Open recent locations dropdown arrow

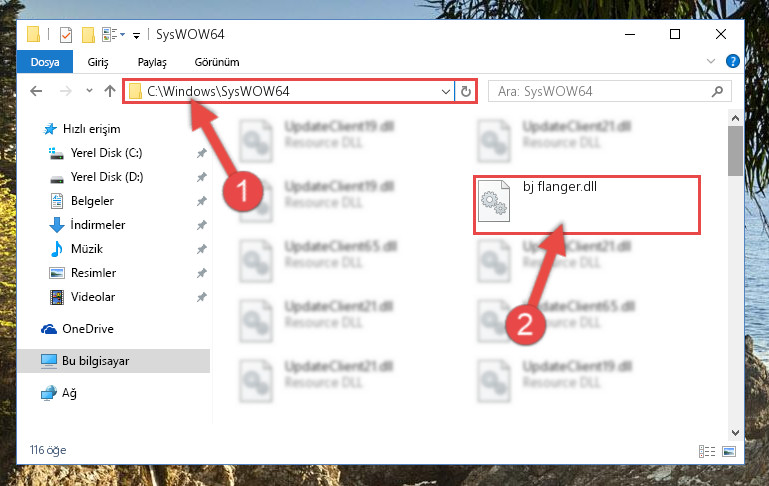tap(89, 91)
